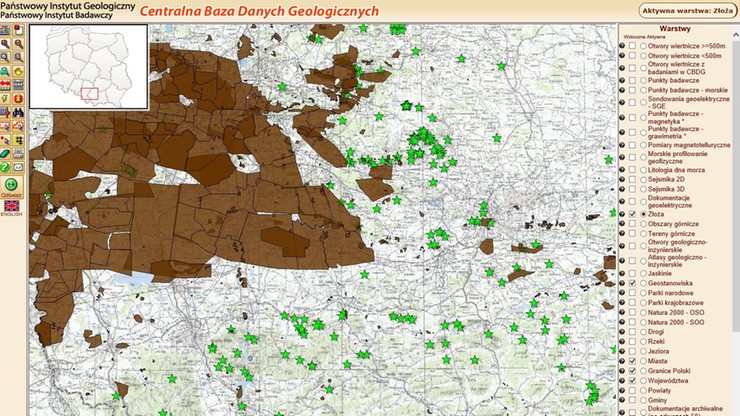The width and height of the screenshot is (740, 416).
Task: Open the binoculars search tool
Action: (x=18, y=112)
